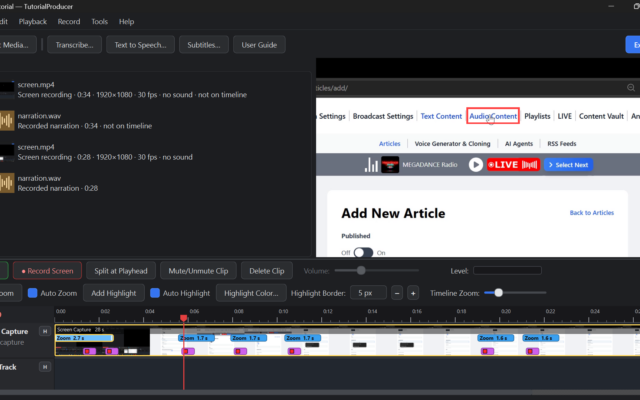Image resolution: width=640 pixels, height=400 pixels.
Task: Click the 0:12 mark on the timeline ruler
Action: click(x=328, y=311)
